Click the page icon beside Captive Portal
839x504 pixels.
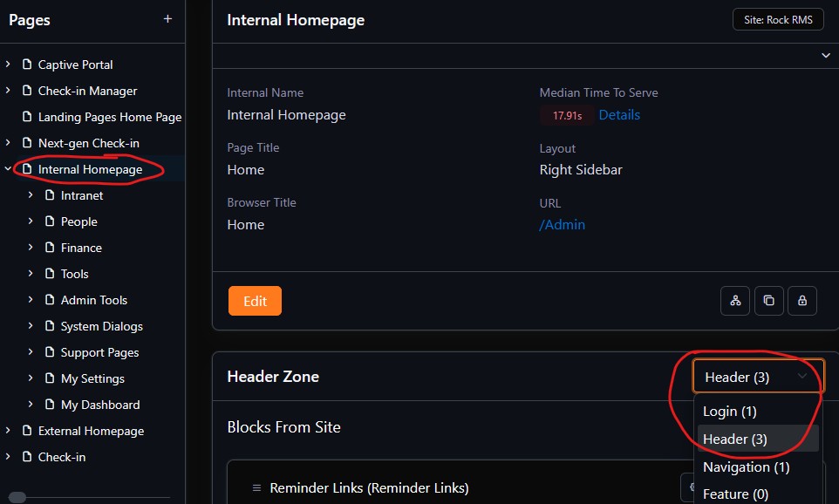(26, 65)
